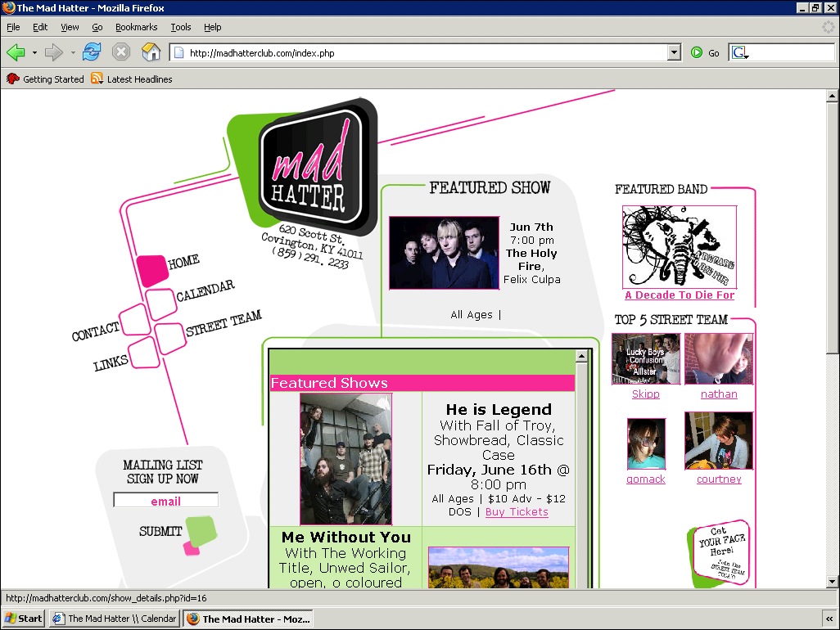Click the STREET TEAM navigation square
This screenshot has width=840, height=630.
170,338
